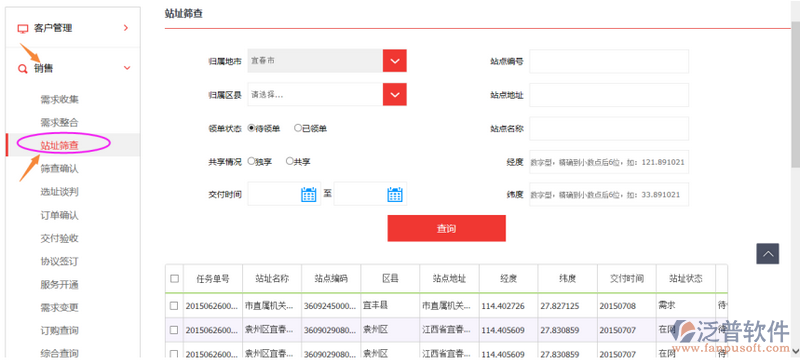The height and width of the screenshot is (364, 800).
Task: Click the vertical scrollbar down arrow
Action: [x=795, y=350]
